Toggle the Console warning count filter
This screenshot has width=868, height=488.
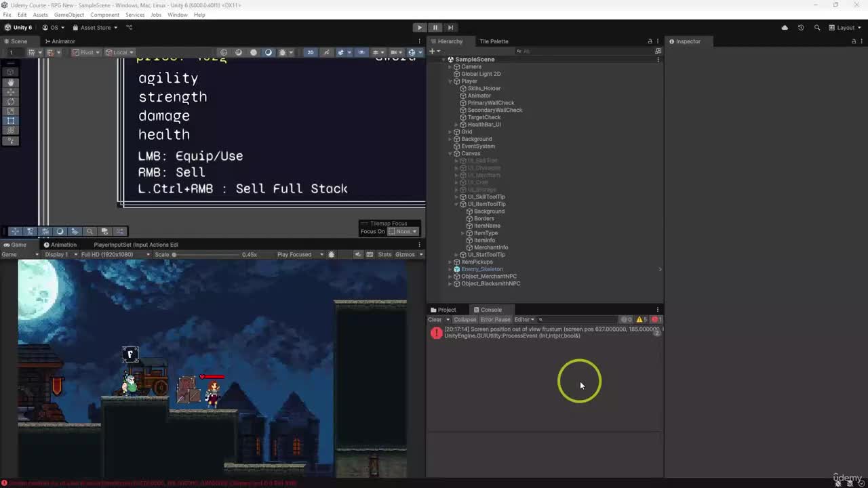pos(642,320)
